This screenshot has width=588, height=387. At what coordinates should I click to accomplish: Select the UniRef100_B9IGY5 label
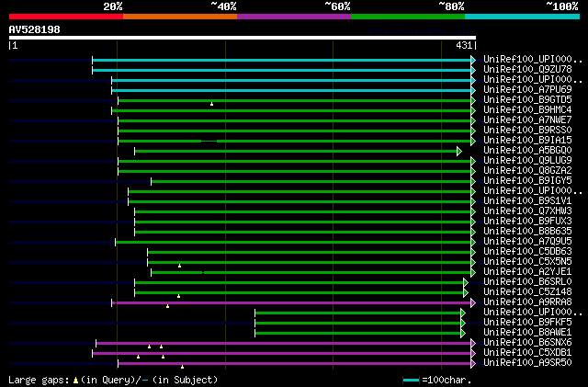tap(527, 181)
